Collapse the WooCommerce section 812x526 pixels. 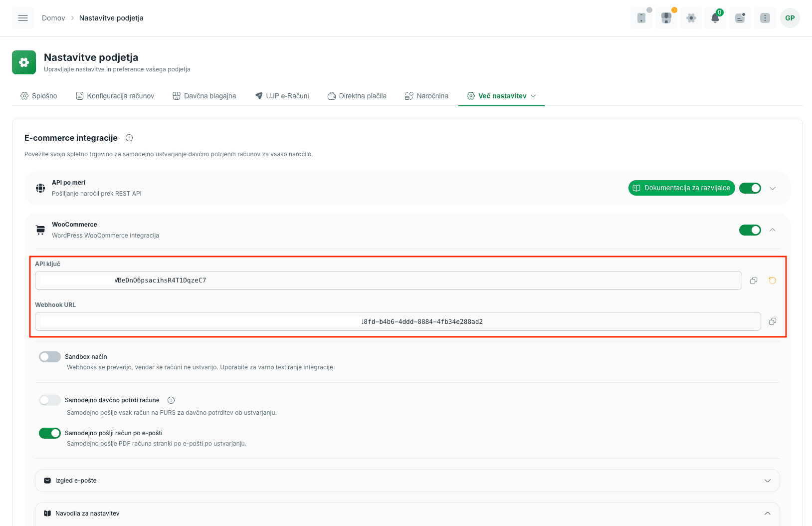773,230
